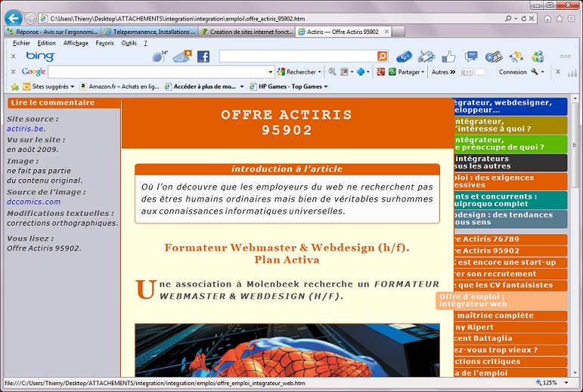Viewport: 583px width, 392px height.
Task: Click the thumbs-up Like icon
Action: tap(448, 57)
